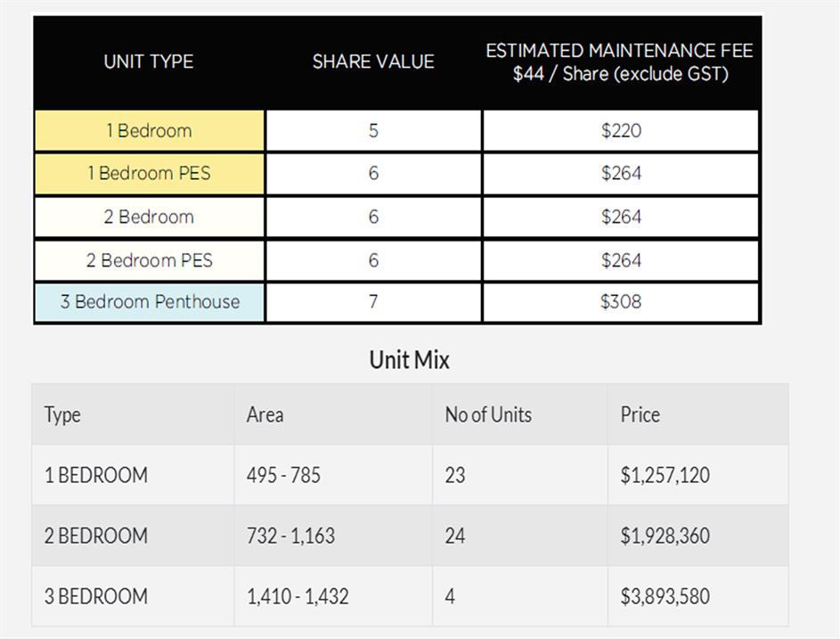Viewport: 840px width, 639px height.
Task: Select the Estimated Maintenance Fee header
Action: pos(620,62)
